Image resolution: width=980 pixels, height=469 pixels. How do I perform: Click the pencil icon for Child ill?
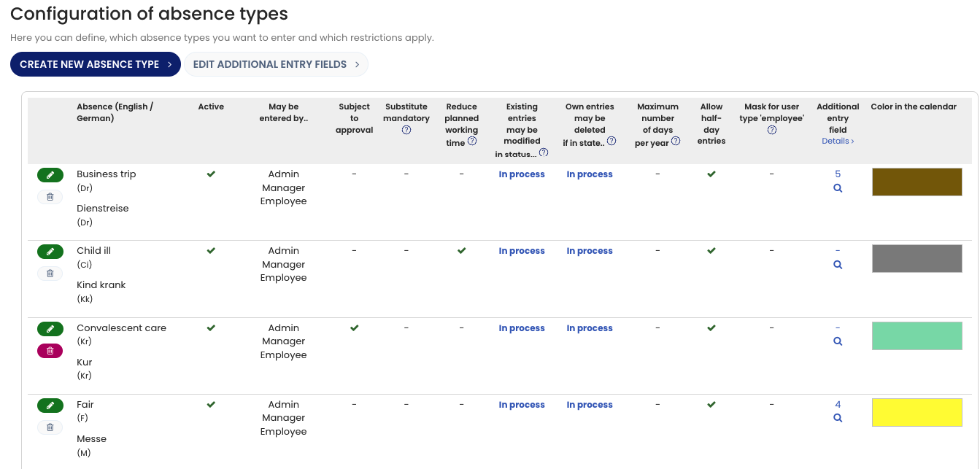pyautogui.click(x=50, y=252)
